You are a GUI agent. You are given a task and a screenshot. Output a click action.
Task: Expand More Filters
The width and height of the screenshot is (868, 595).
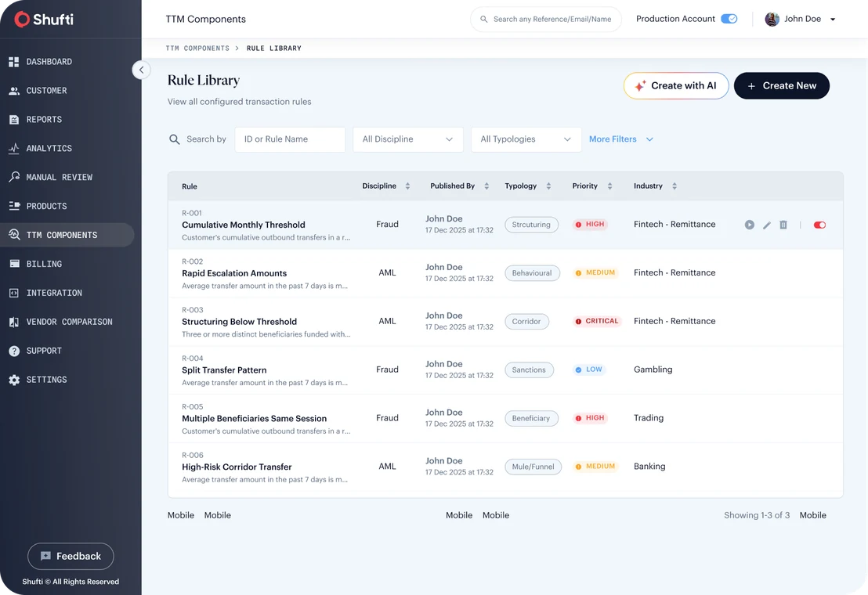[x=621, y=139]
